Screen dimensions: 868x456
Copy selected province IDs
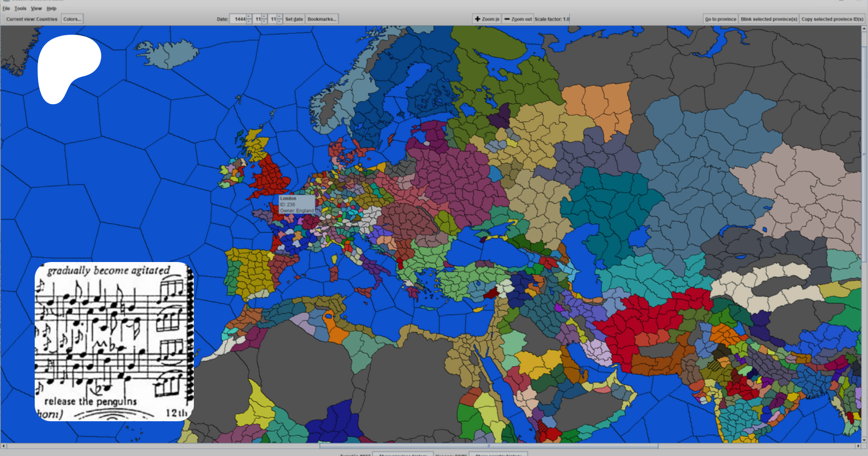click(832, 19)
